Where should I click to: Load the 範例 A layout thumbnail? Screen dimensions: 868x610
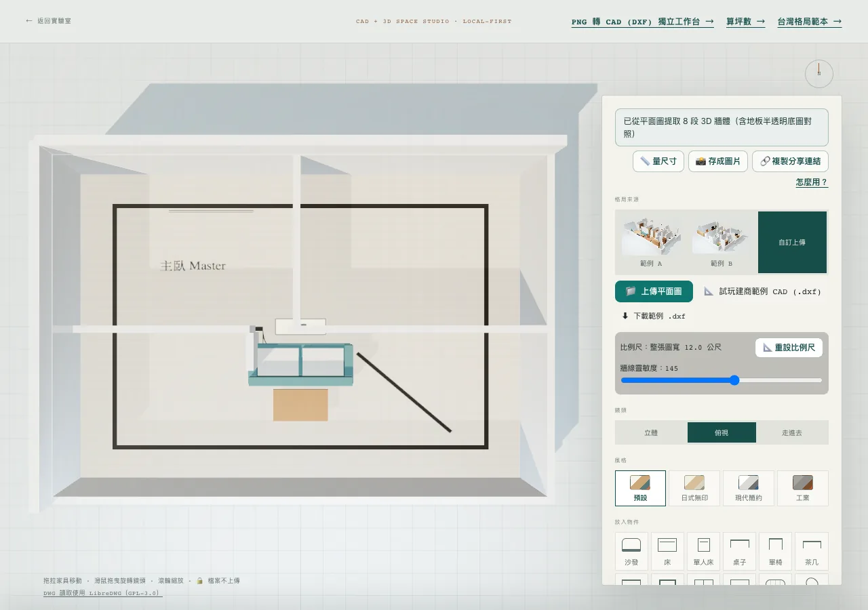pos(651,242)
